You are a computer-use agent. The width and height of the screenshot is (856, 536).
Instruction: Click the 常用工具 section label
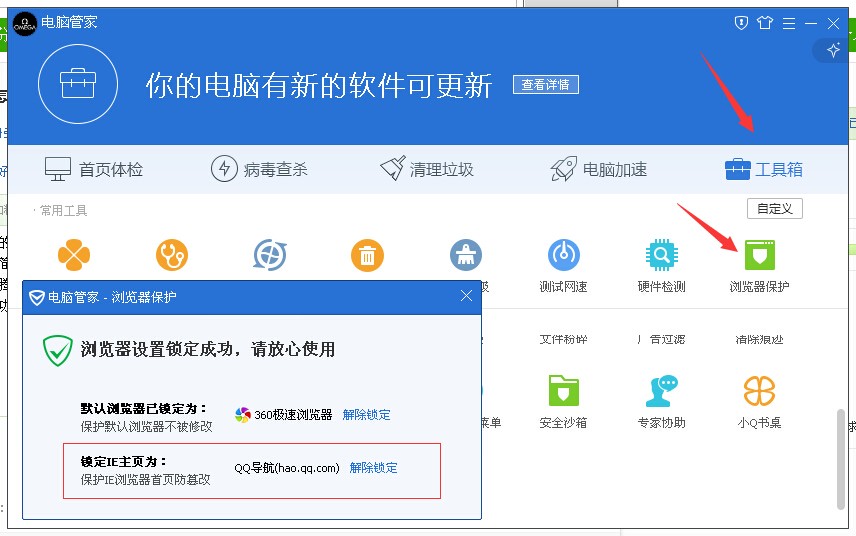coord(63,211)
